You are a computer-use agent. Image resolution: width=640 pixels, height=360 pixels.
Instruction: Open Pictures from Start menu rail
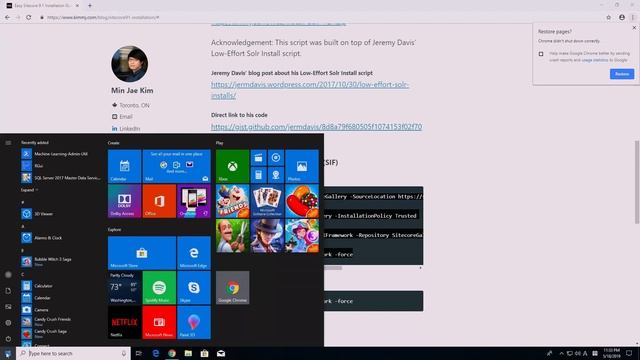8,307
